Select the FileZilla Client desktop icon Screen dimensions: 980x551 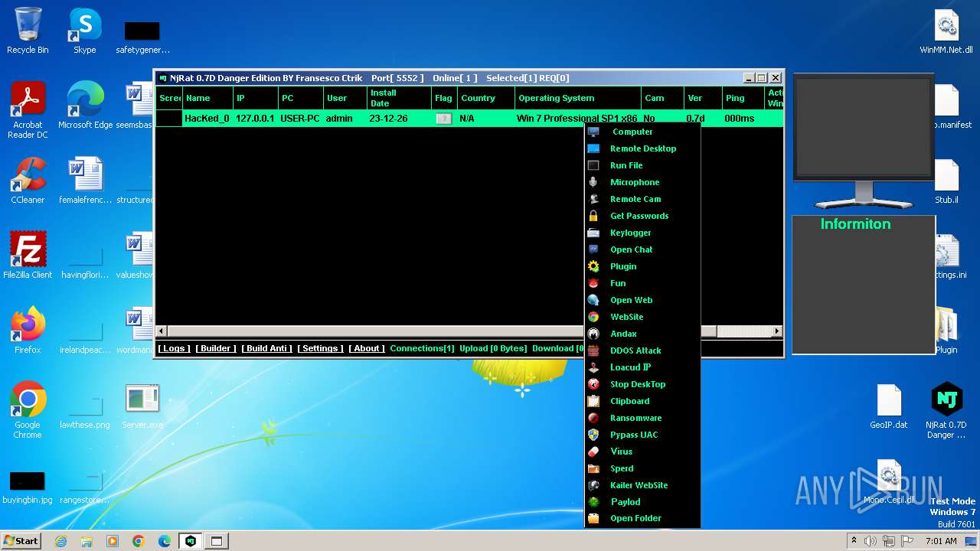click(x=28, y=255)
